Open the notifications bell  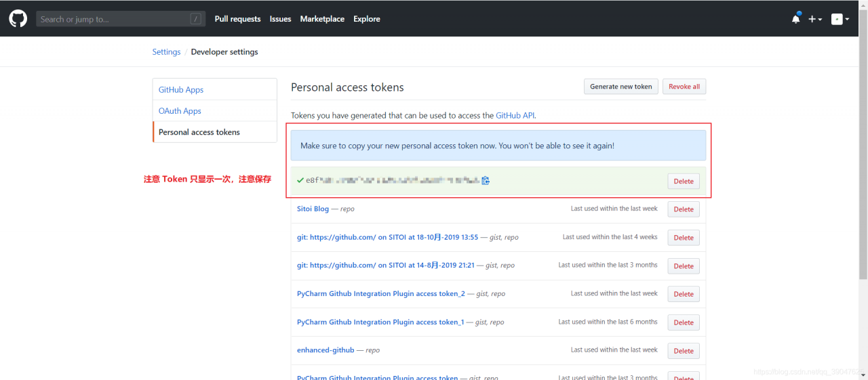pyautogui.click(x=796, y=18)
